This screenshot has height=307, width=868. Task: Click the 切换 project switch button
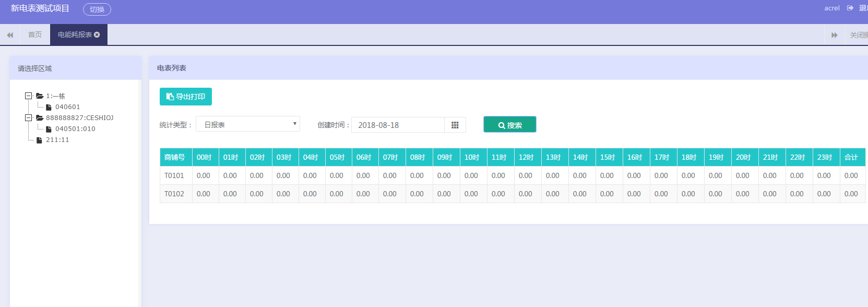click(x=97, y=9)
